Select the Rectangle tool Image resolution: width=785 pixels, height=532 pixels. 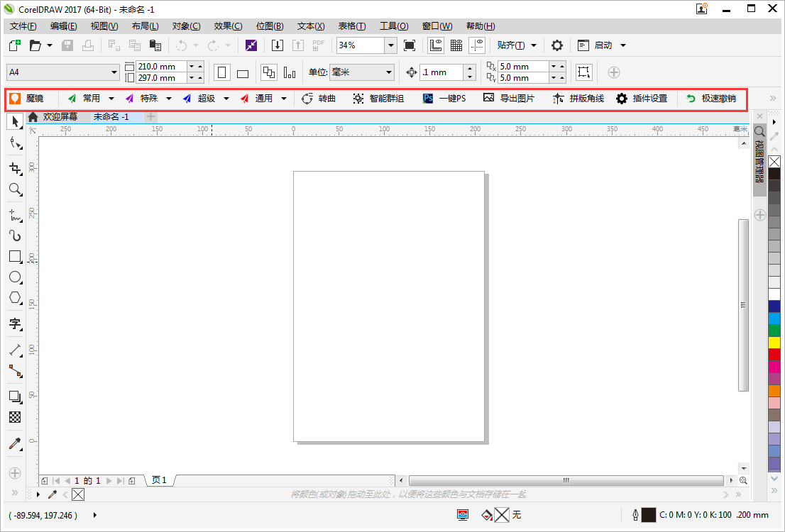[x=15, y=256]
